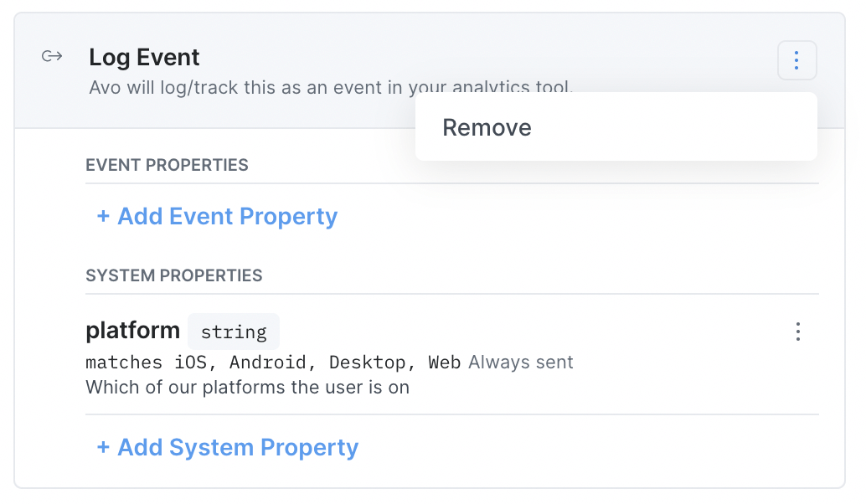The height and width of the screenshot is (504, 866).
Task: Click the iOS match value
Action: tap(193, 362)
